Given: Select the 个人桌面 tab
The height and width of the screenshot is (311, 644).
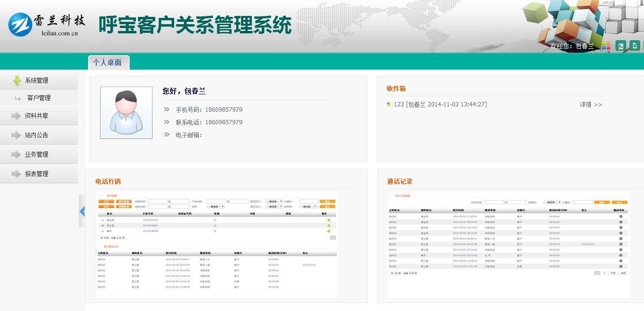Looking at the screenshot, I should click(x=107, y=63).
